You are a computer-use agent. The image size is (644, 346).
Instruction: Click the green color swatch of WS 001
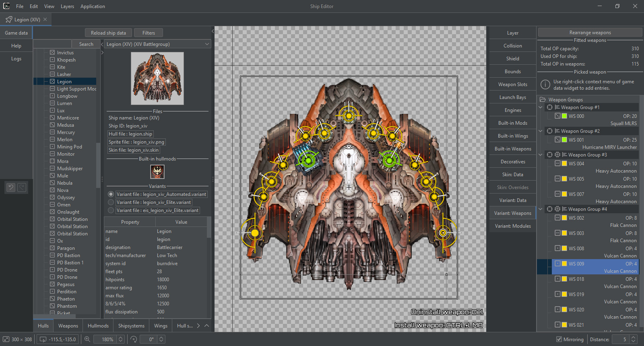(564, 140)
